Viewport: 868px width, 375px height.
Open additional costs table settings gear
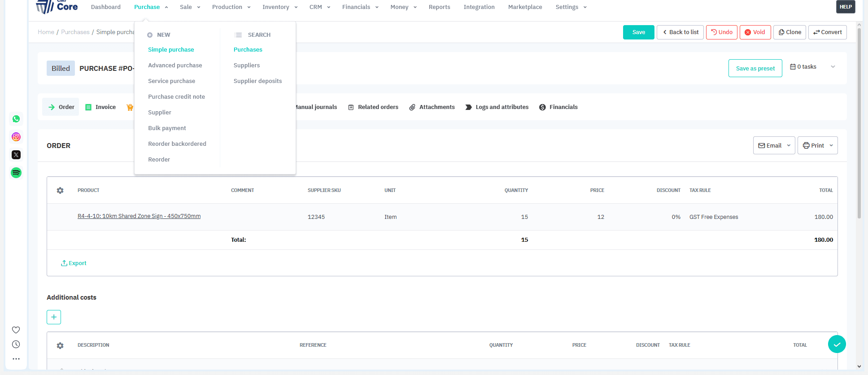[60, 345]
